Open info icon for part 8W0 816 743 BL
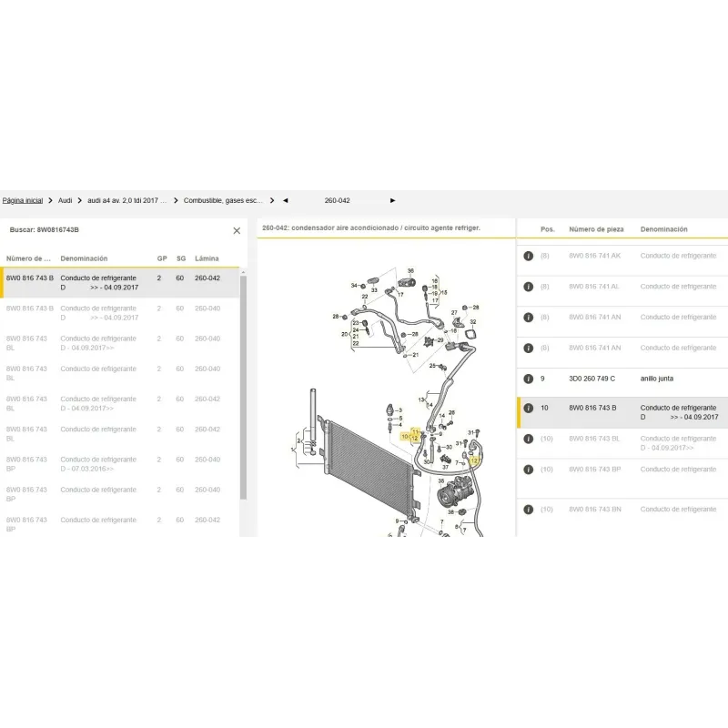728x728 pixels. (528, 439)
